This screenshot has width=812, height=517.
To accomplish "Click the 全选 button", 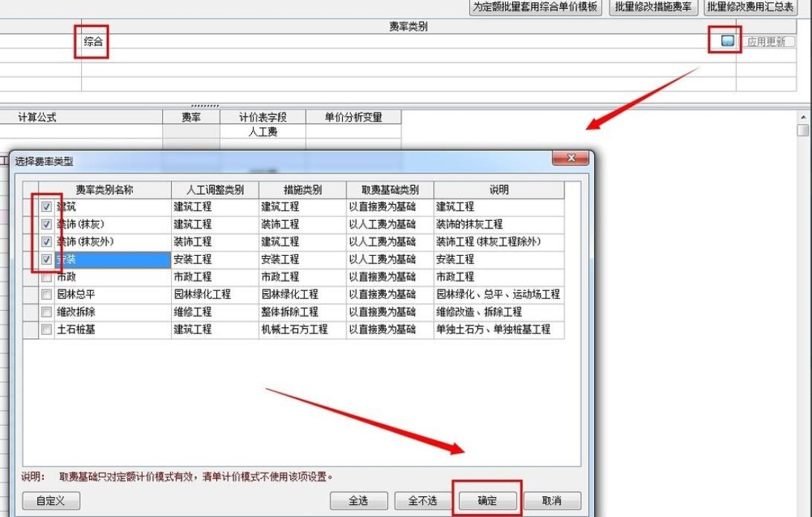I will click(358, 501).
